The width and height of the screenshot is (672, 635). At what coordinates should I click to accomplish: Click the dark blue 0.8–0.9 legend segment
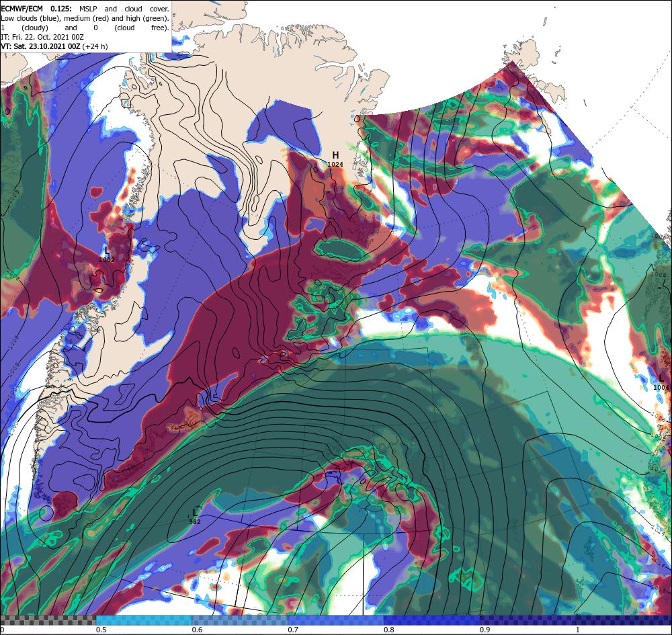432,620
